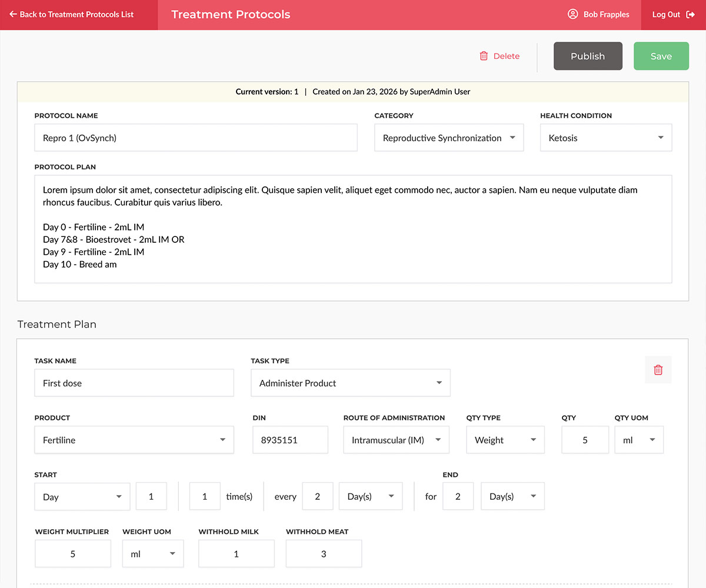The width and height of the screenshot is (706, 588).
Task: Open the Start Day dropdown
Action: click(x=82, y=497)
